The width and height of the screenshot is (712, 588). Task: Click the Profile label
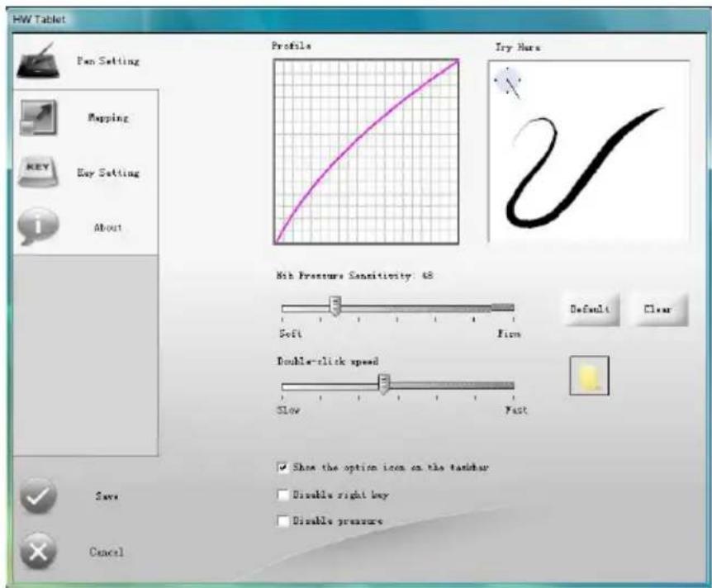(x=292, y=46)
